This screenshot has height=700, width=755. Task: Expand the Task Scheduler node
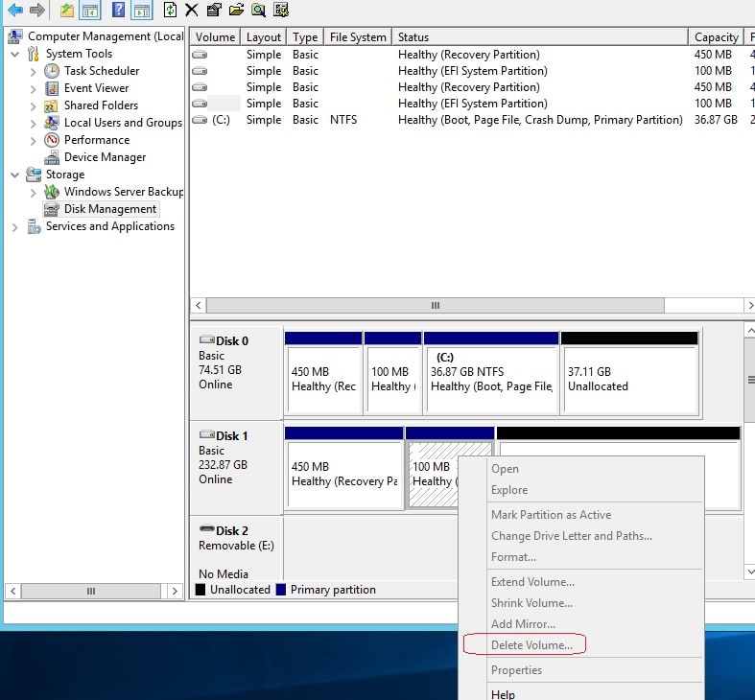(x=33, y=72)
